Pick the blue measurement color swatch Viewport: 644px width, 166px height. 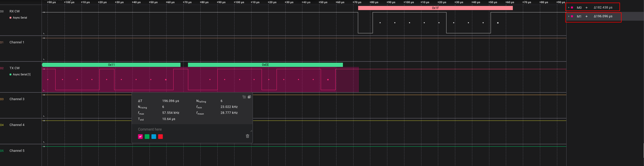coord(154,137)
